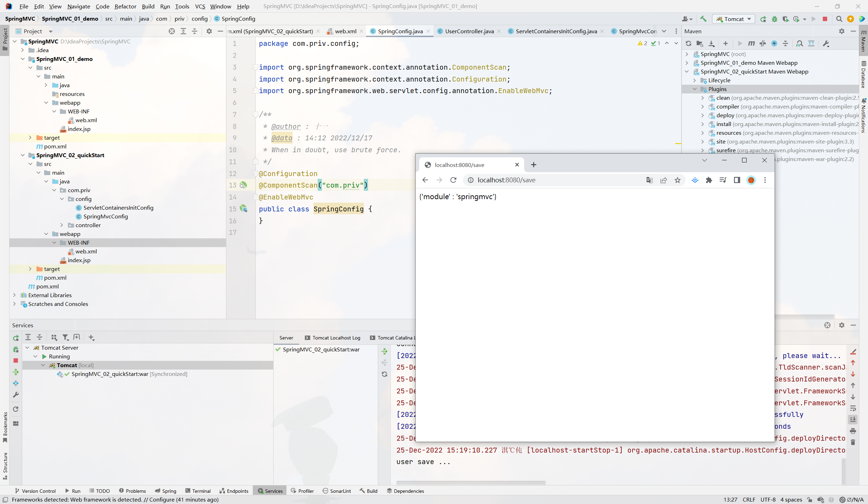Screen dimensions: 868x504
Task: Toggle Soft-Wrap icon in console sidebar
Action: pos(853,408)
